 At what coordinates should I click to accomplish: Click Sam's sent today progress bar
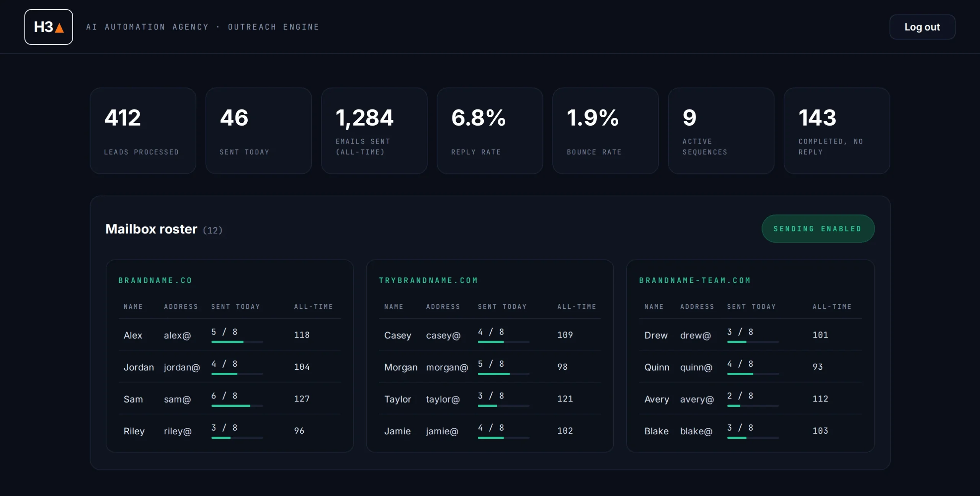(x=237, y=406)
